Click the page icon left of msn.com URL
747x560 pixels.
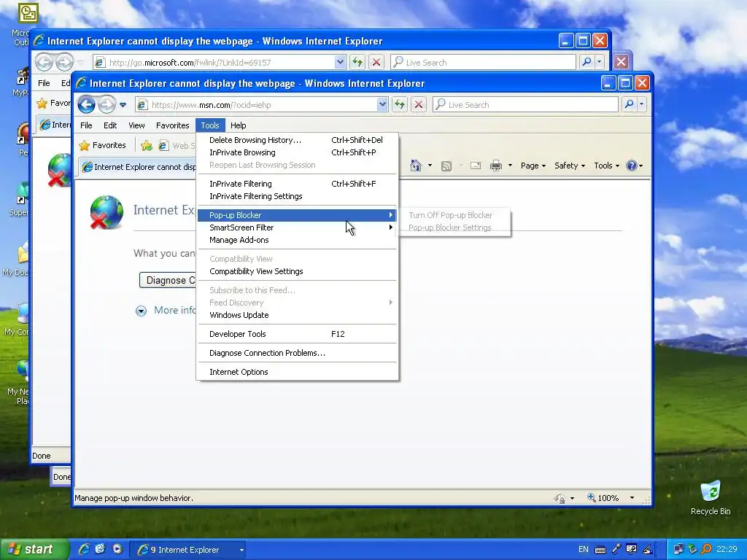pos(142,105)
